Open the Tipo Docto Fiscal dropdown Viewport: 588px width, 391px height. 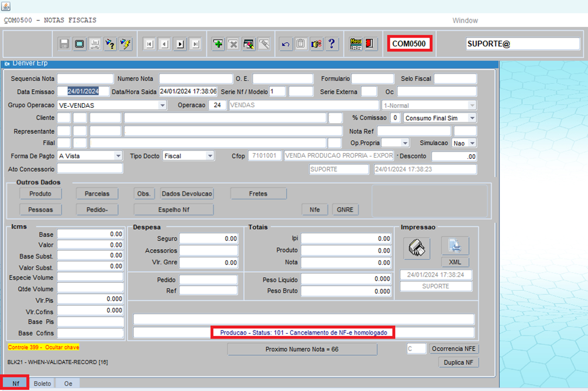tap(210, 156)
